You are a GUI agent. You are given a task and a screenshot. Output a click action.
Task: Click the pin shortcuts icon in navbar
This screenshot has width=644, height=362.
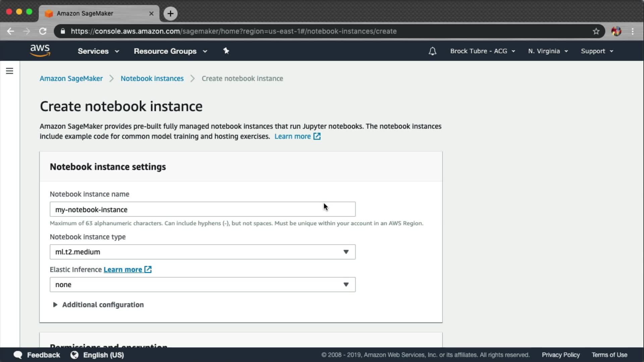point(226,51)
